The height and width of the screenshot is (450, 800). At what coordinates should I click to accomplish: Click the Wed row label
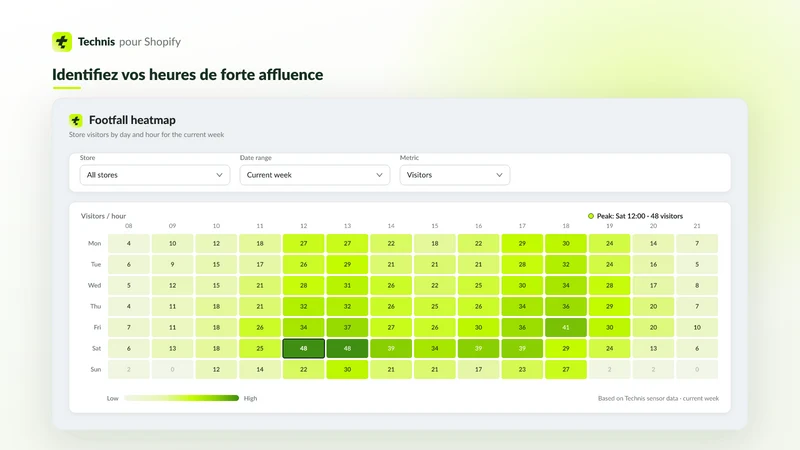(x=94, y=285)
